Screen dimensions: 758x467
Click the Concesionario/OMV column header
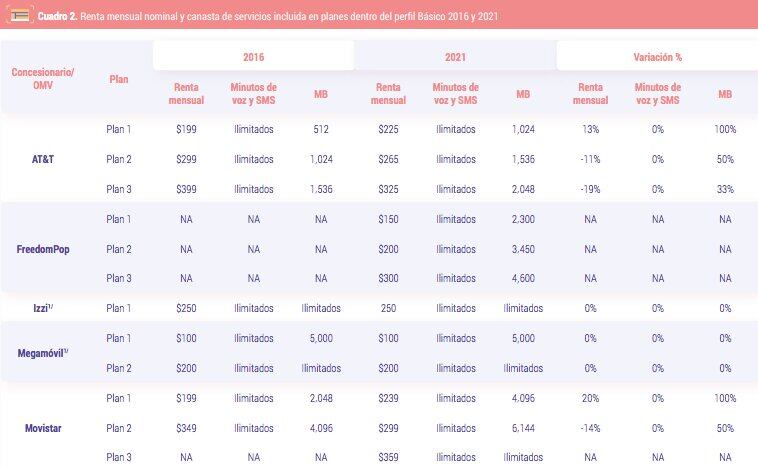(43, 78)
